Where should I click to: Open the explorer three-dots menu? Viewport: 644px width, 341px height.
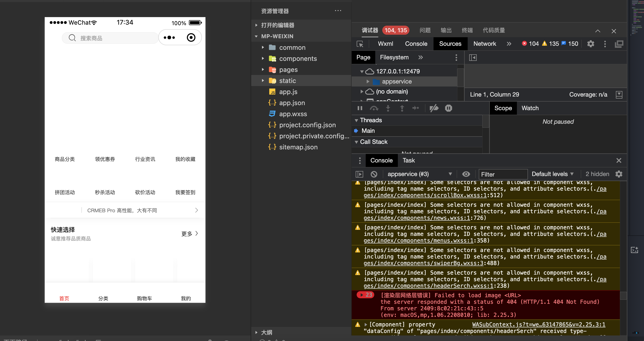(338, 11)
